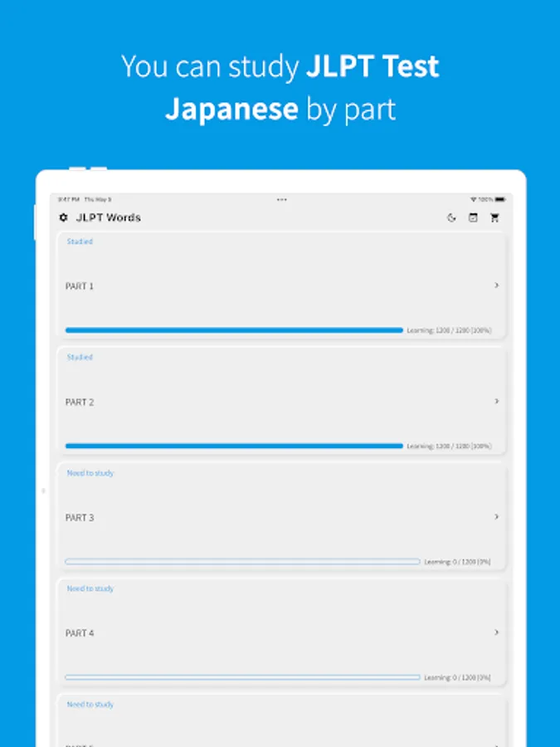Open the calendar icon in the header
The image size is (560, 747).
click(x=473, y=217)
